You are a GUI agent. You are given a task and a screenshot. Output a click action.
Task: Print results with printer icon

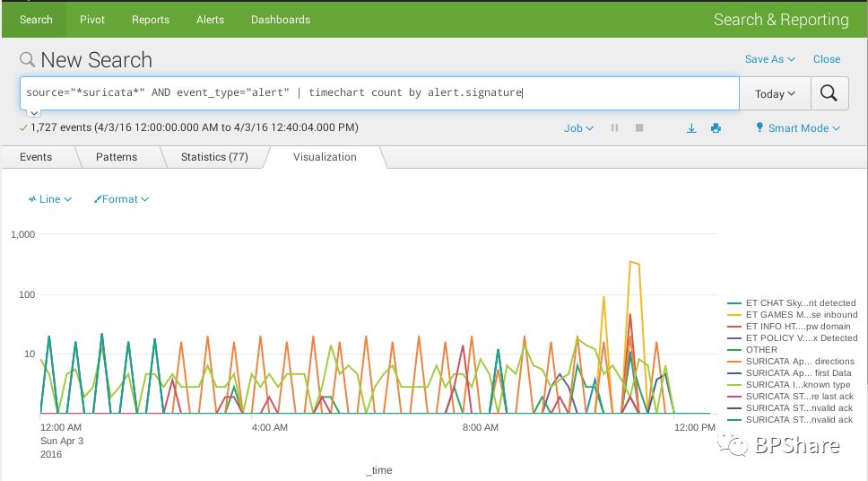[716, 128]
